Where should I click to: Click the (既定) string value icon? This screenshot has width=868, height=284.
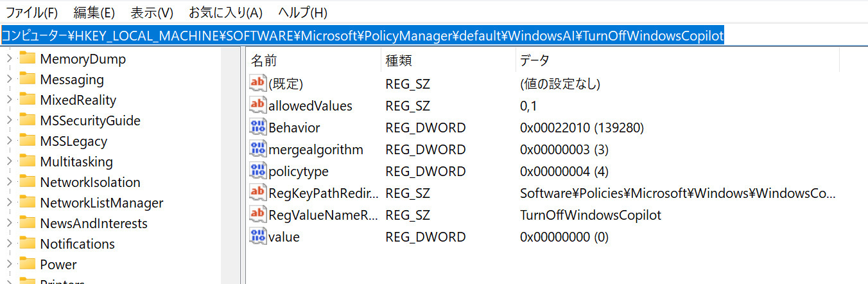pyautogui.click(x=258, y=83)
